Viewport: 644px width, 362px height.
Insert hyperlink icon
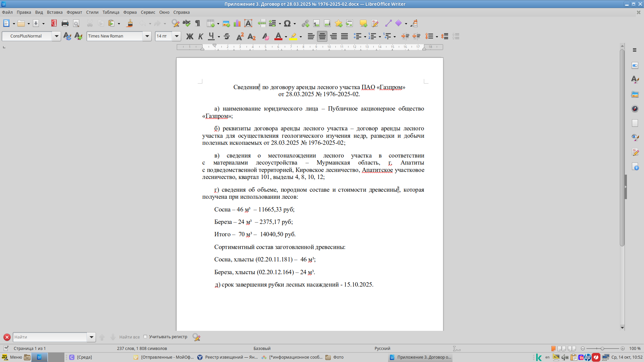305,23
